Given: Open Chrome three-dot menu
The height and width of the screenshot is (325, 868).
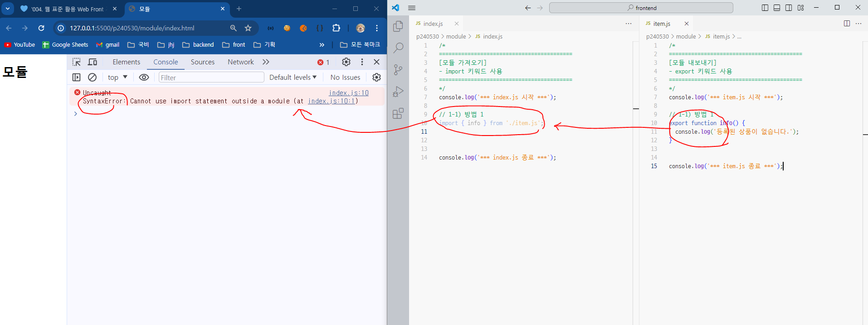Looking at the screenshot, I should [377, 28].
